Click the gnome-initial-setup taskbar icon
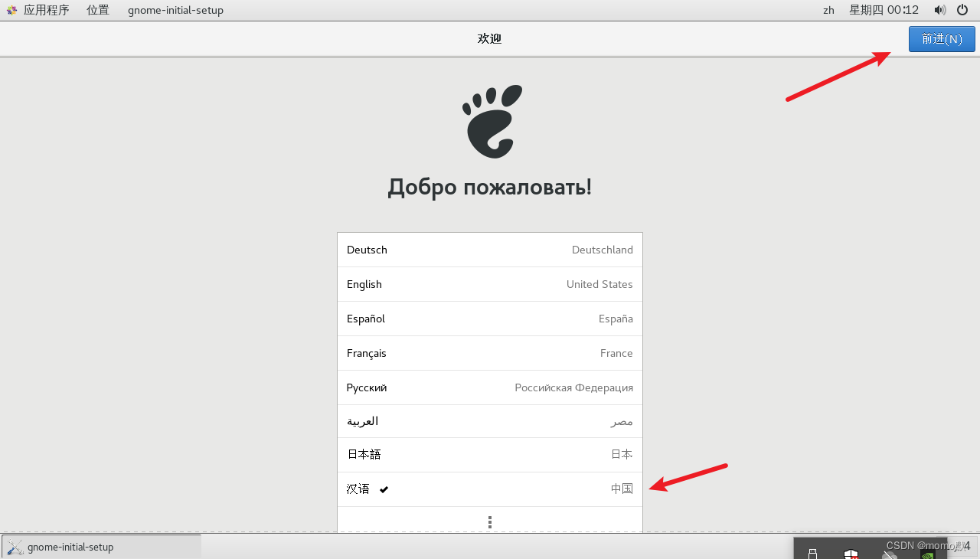 coord(15,547)
